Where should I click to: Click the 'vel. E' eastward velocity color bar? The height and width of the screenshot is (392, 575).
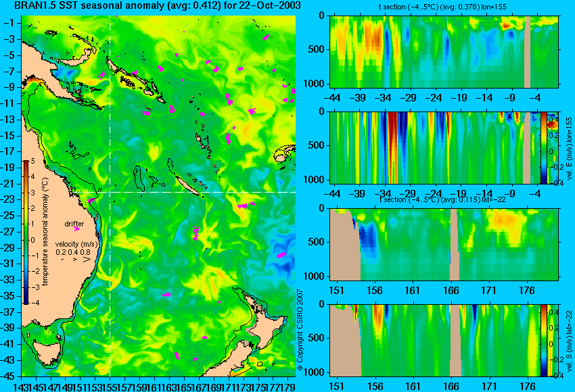[x=543, y=147]
